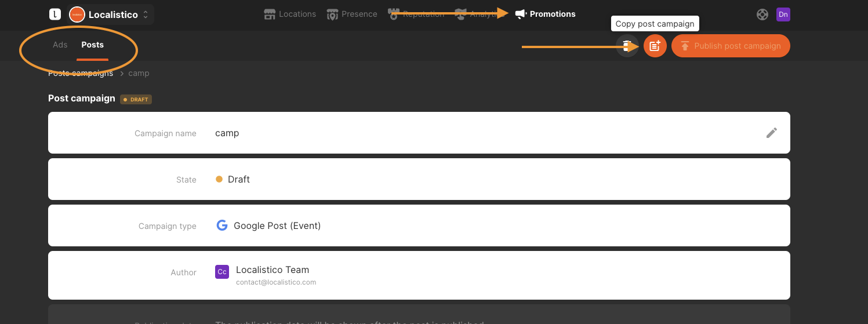Select the Posts tab
Image resolution: width=868 pixels, height=324 pixels.
pos(92,45)
